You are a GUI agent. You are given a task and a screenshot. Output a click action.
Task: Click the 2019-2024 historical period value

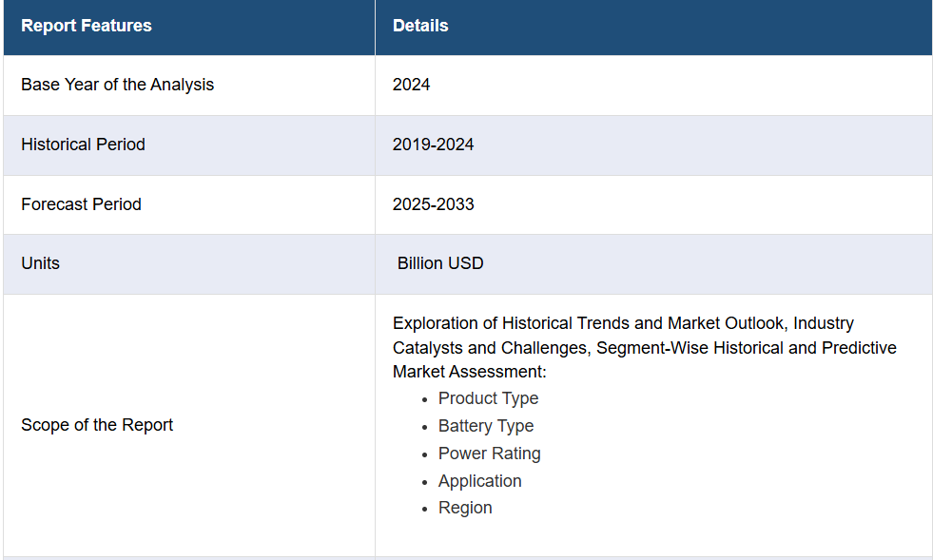(433, 145)
